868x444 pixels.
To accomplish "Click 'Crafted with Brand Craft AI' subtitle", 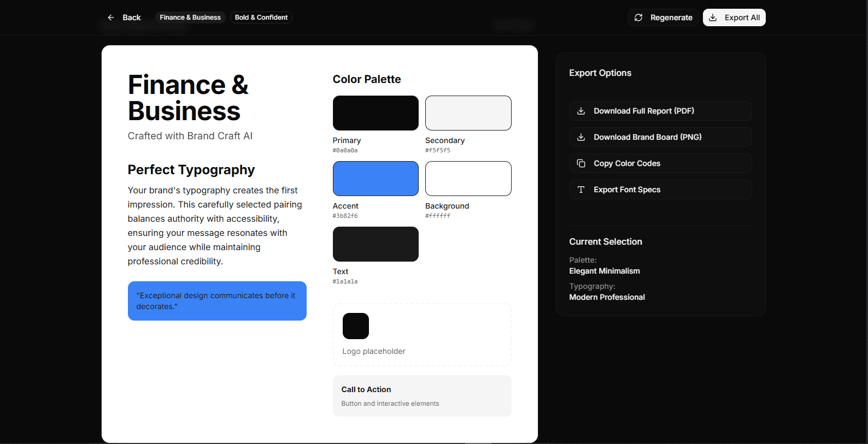I will pyautogui.click(x=190, y=136).
